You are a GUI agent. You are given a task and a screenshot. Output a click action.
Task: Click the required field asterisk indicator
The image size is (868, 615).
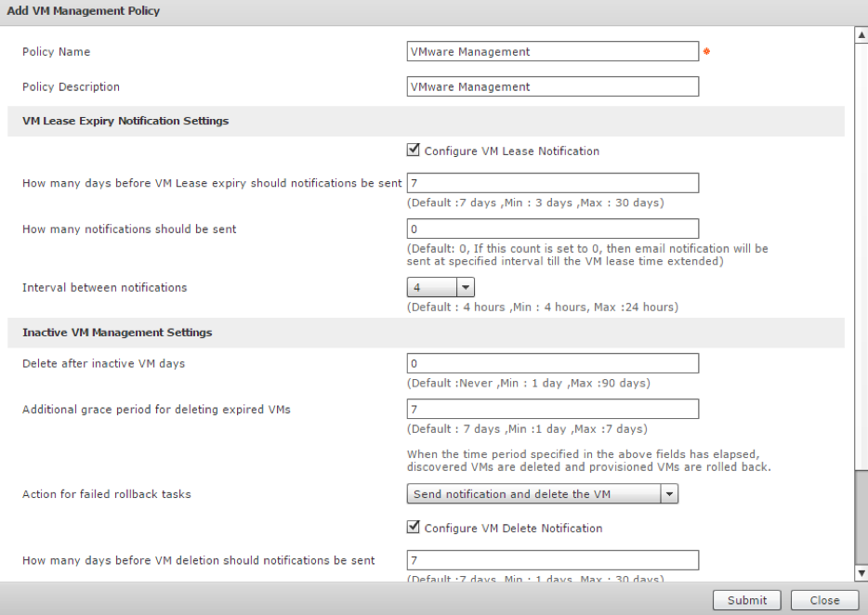(x=706, y=52)
